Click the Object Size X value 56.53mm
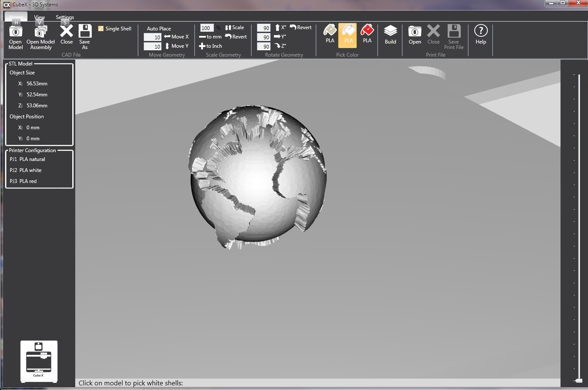This screenshot has height=390, width=588. pos(37,84)
